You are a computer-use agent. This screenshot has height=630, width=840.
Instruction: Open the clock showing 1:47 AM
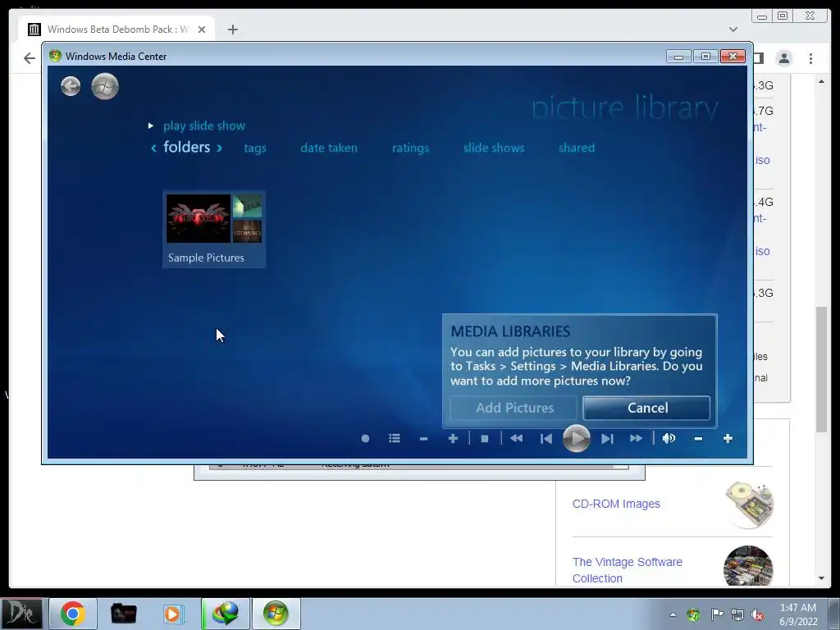(798, 614)
